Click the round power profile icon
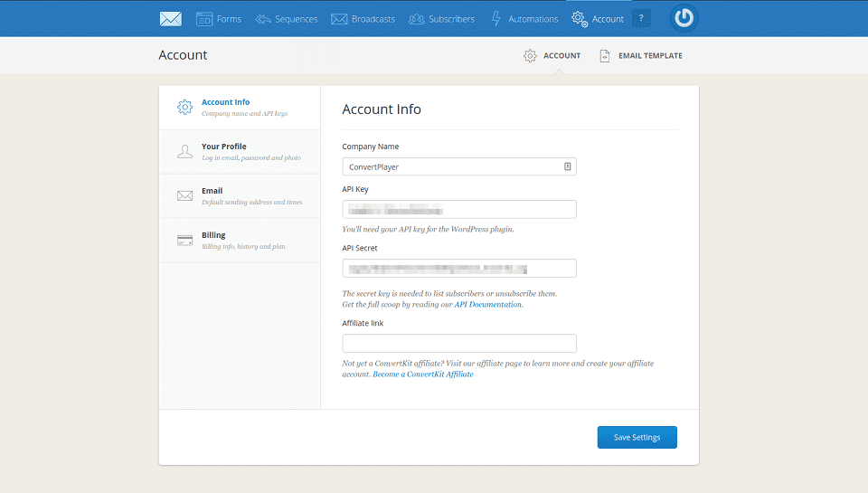Viewport: 868px width, 493px height. click(684, 19)
